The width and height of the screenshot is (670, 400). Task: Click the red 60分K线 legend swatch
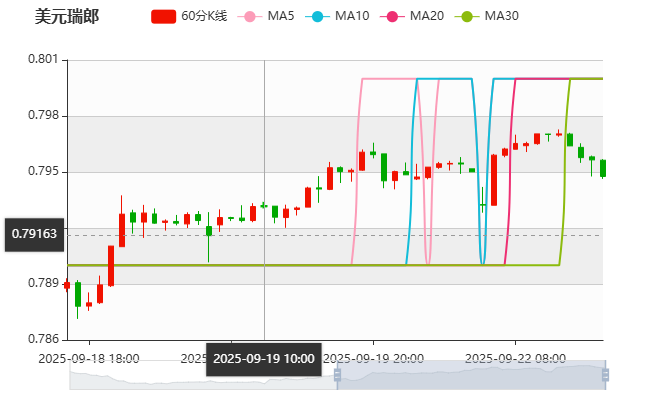(163, 17)
